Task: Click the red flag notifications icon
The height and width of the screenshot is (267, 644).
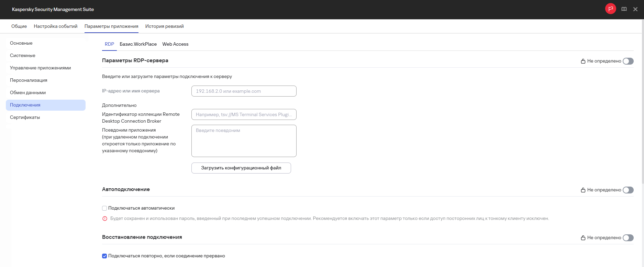Action: 610,9
